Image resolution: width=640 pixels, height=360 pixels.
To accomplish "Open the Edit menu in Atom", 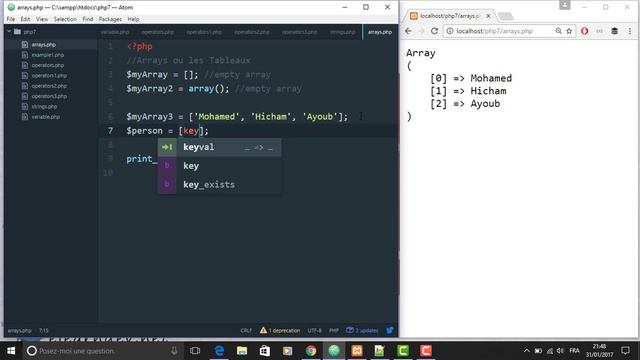I will tap(25, 19).
